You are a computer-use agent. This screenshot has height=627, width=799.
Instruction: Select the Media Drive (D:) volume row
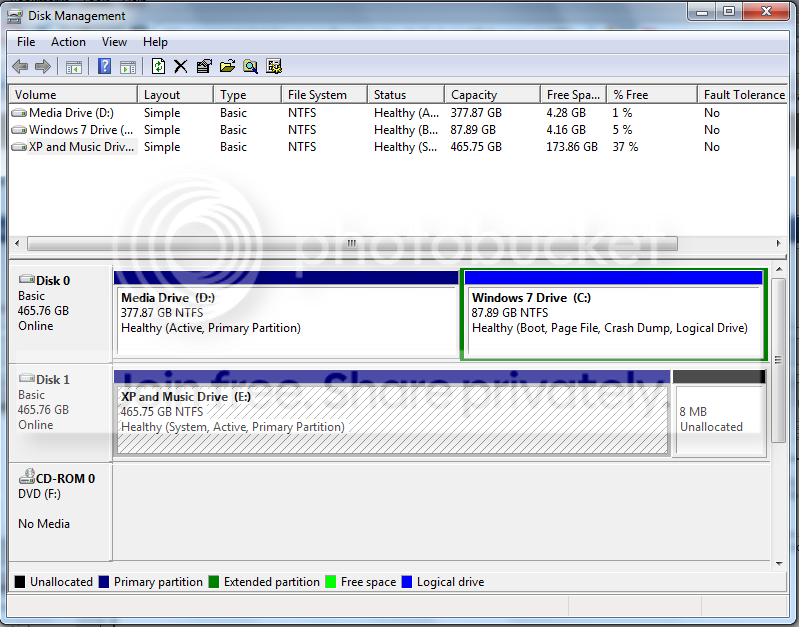point(398,113)
